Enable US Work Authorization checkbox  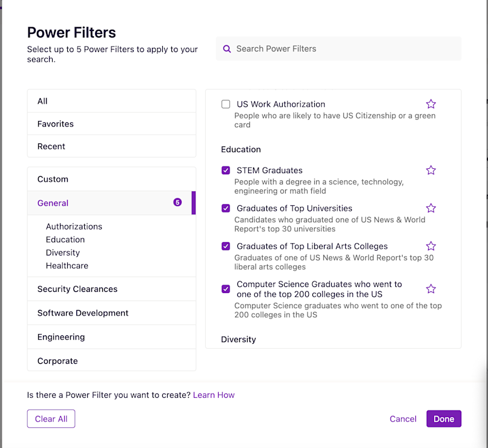pyautogui.click(x=226, y=104)
